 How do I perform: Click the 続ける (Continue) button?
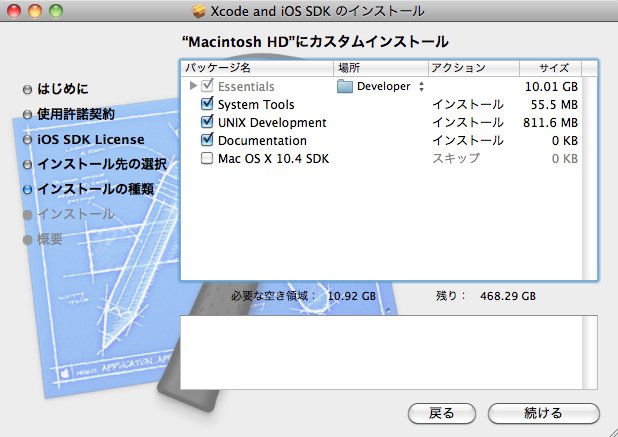coord(544,413)
